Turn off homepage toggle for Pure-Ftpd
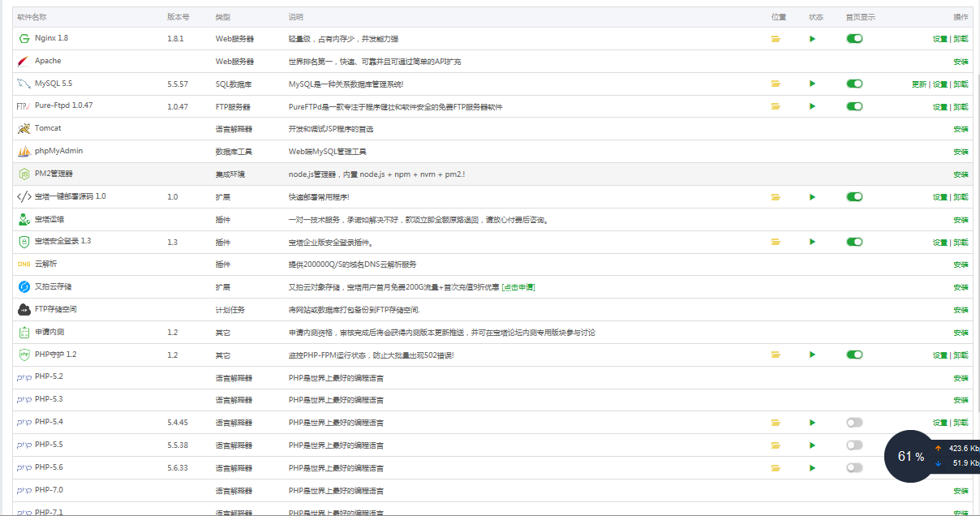This screenshot has width=980, height=516. (x=854, y=106)
